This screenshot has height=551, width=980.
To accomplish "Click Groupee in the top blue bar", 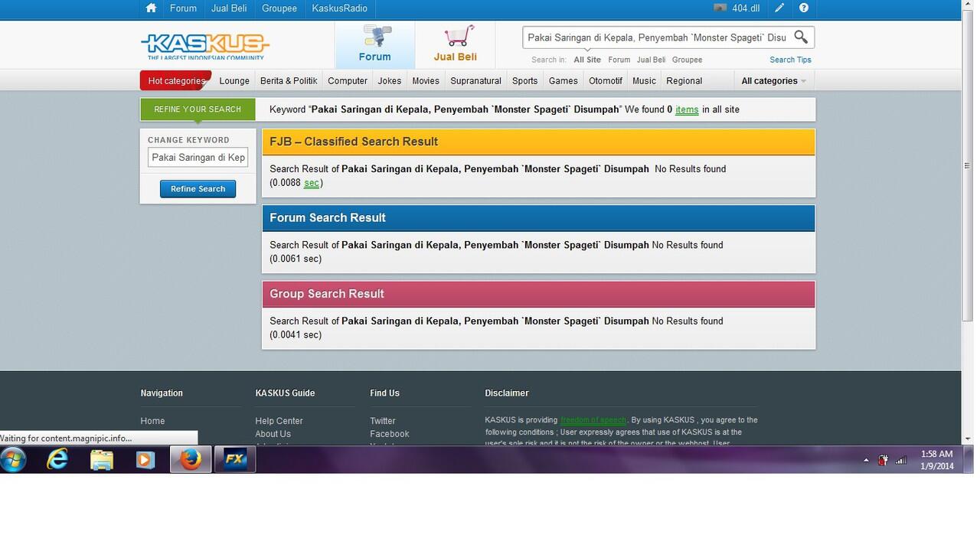I will tap(279, 8).
